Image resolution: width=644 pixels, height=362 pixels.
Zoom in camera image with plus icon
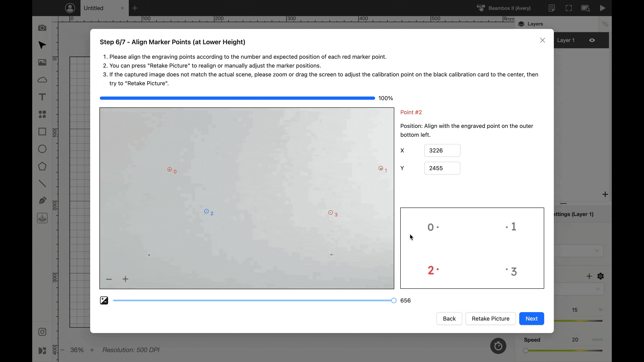click(126, 279)
